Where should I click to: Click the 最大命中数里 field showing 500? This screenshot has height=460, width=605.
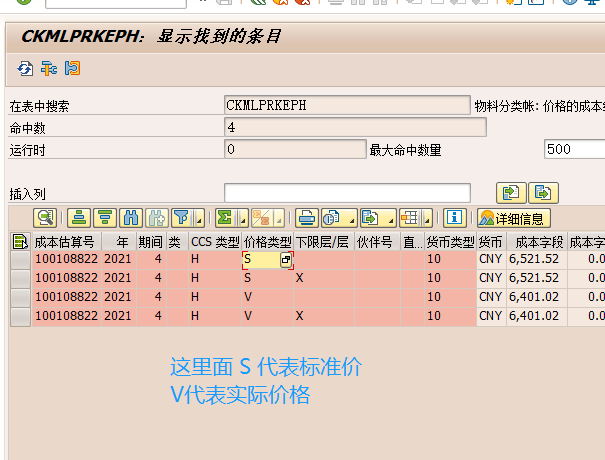tap(574, 149)
